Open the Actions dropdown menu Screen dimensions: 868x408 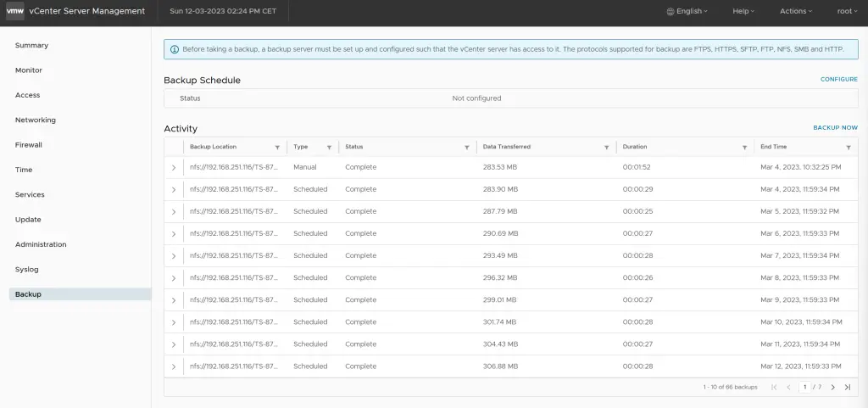[796, 11]
